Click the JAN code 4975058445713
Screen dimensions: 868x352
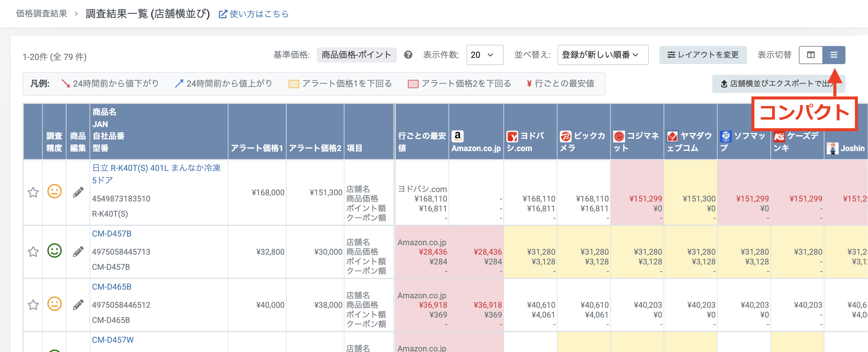click(x=121, y=252)
